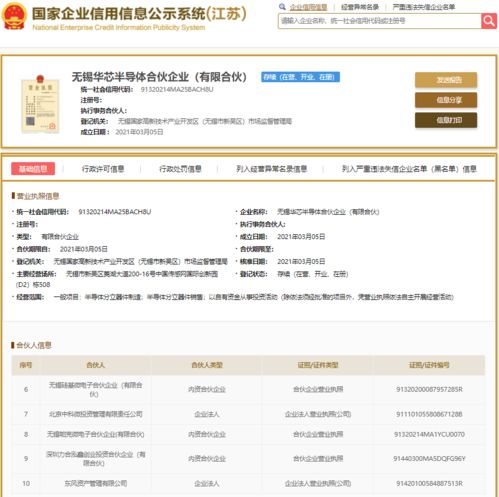Click the company name 无锡华芯半导体合伙企业 heading
The image size is (499, 497).
point(159,77)
